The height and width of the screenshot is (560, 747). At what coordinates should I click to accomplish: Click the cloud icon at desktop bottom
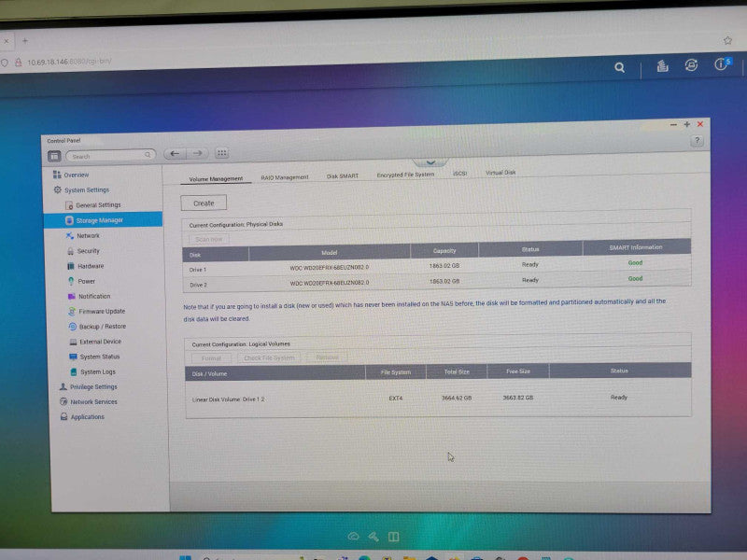[353, 536]
